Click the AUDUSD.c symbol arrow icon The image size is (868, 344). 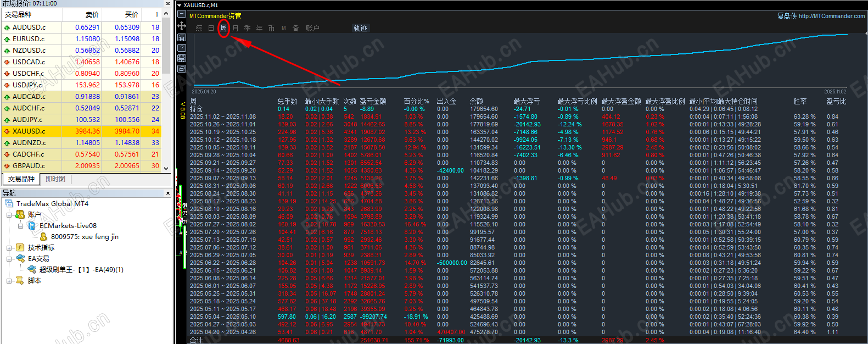pyautogui.click(x=7, y=27)
